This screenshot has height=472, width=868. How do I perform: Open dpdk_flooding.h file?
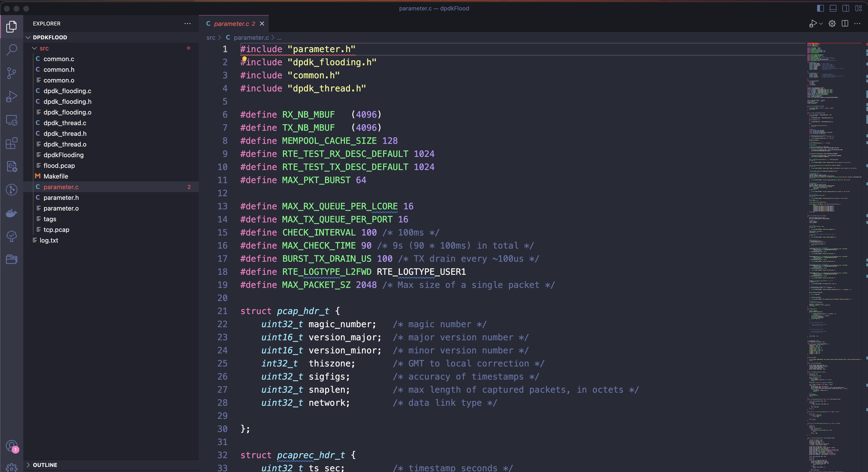[x=111, y=102]
